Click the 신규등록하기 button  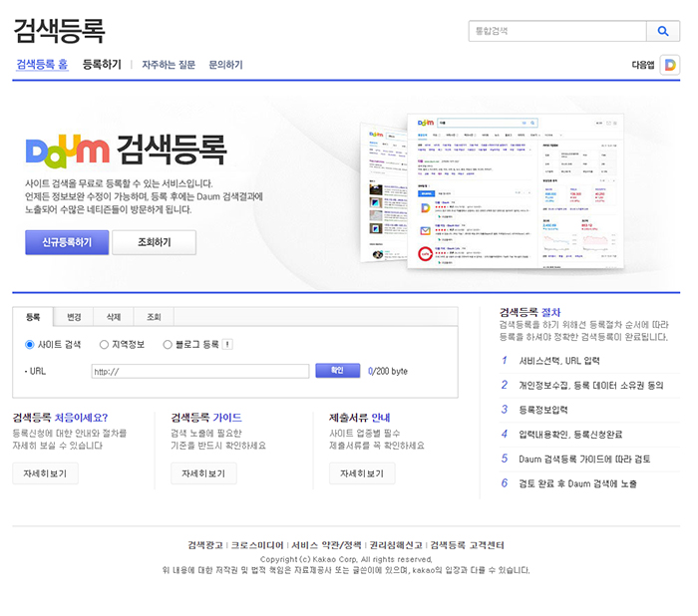(67, 242)
